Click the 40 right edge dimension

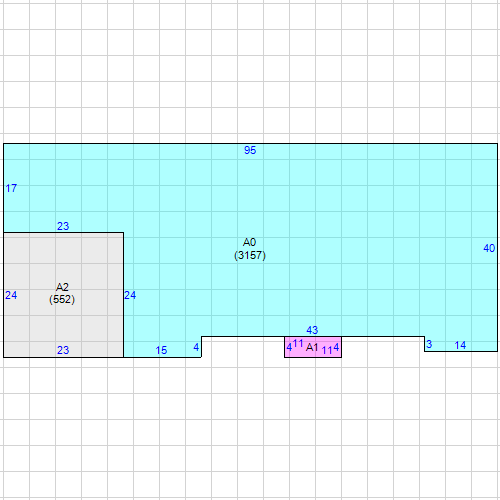pos(489,248)
